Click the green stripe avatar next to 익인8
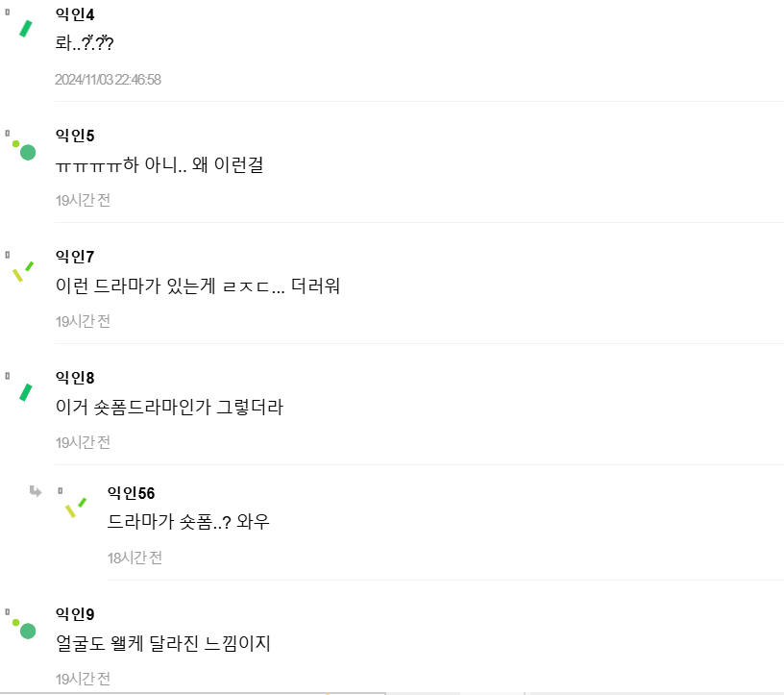 click(26, 393)
